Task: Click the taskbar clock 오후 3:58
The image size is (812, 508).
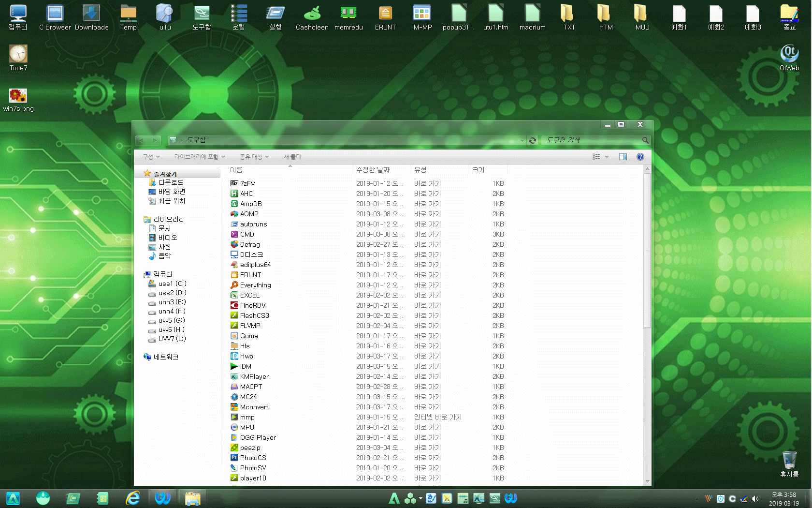Action: click(783, 494)
